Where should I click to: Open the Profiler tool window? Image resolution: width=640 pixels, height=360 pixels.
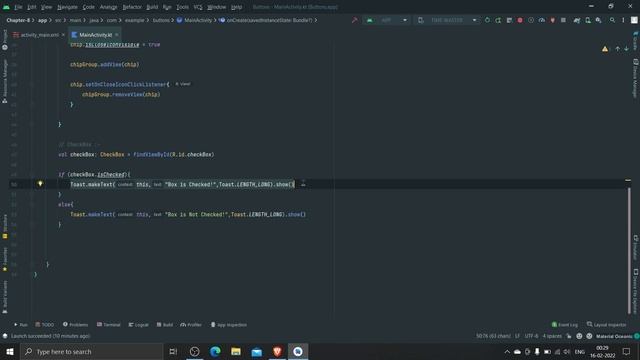(191, 325)
